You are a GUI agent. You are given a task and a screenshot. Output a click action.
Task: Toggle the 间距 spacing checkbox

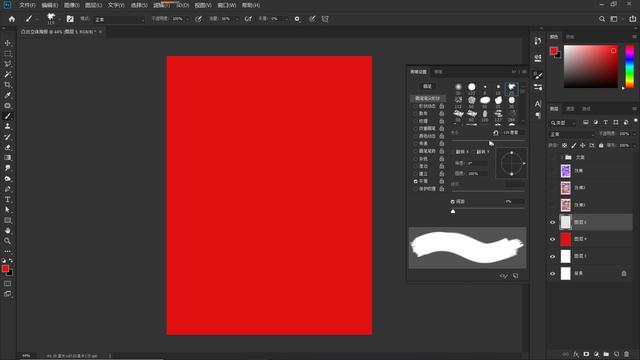452,202
